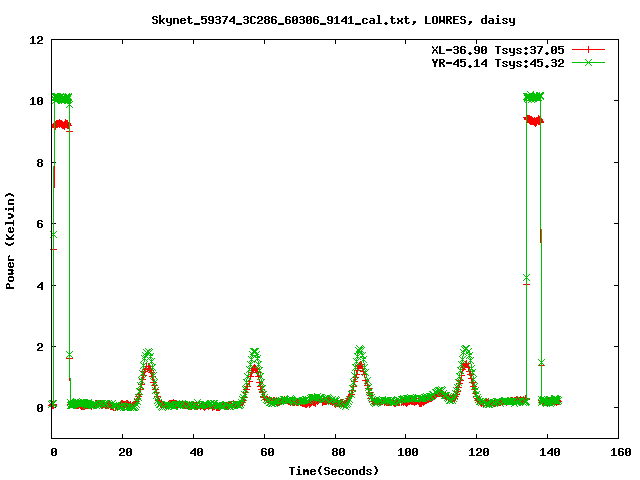Image resolution: width=640 pixels, height=480 pixels.
Task: Click the x-axis tick label 100
Action: pyautogui.click(x=408, y=452)
